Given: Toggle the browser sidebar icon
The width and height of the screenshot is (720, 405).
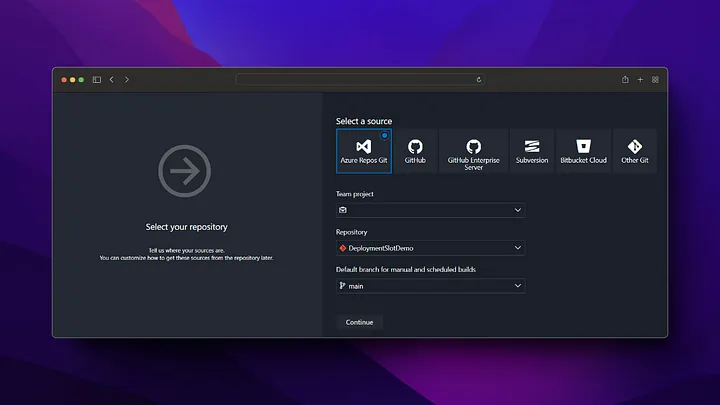Looking at the screenshot, I should point(96,79).
